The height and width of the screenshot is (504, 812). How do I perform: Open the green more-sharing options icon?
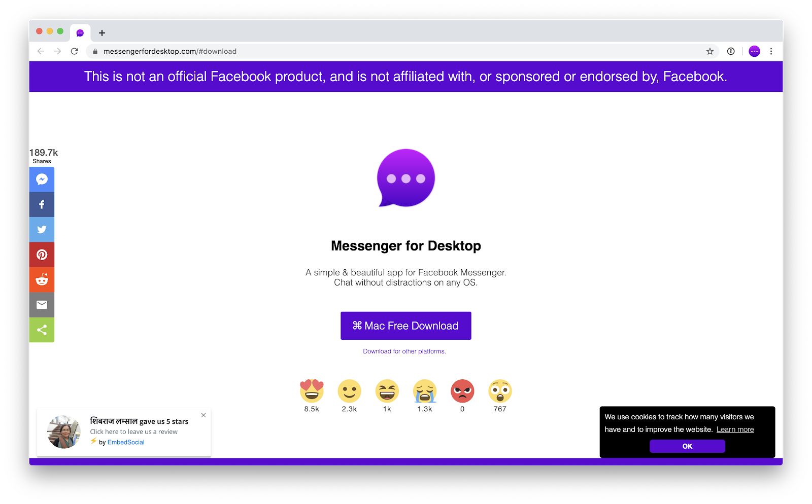(42, 330)
